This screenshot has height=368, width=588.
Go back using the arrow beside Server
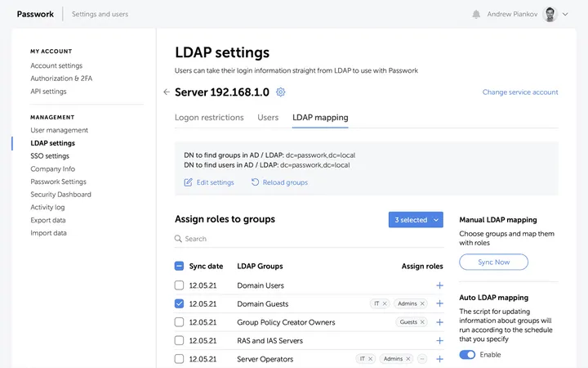[x=167, y=92]
